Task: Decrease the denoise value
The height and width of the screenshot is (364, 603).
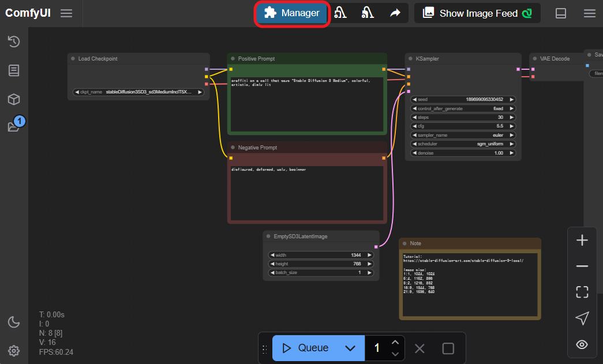Action: (414, 153)
